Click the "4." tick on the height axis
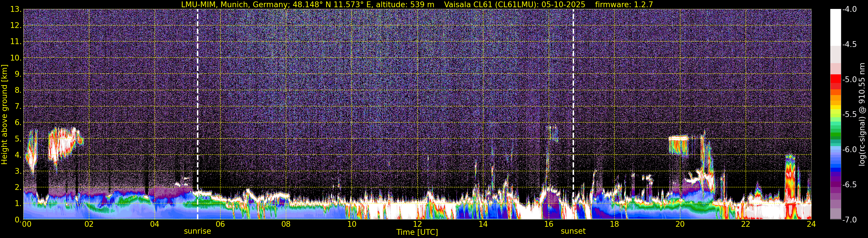The width and height of the screenshot is (868, 238). tap(18, 155)
